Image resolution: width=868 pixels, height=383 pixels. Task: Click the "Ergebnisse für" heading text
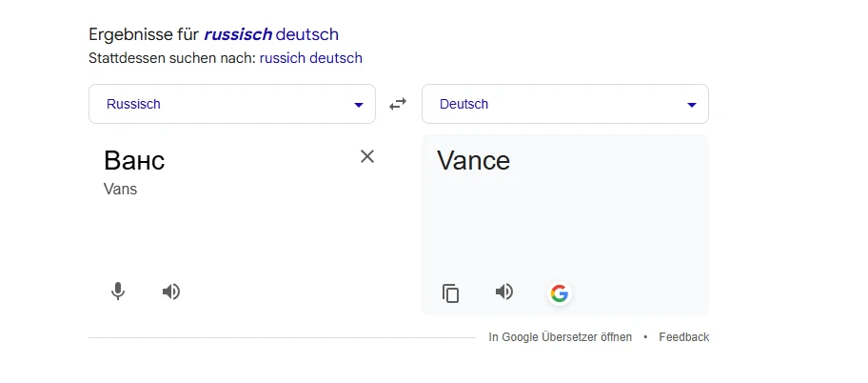144,35
